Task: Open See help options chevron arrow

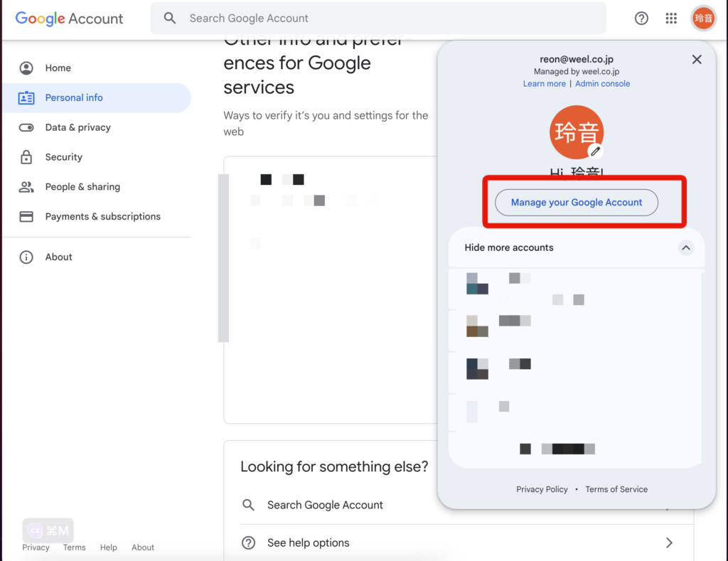Action: [x=669, y=543]
